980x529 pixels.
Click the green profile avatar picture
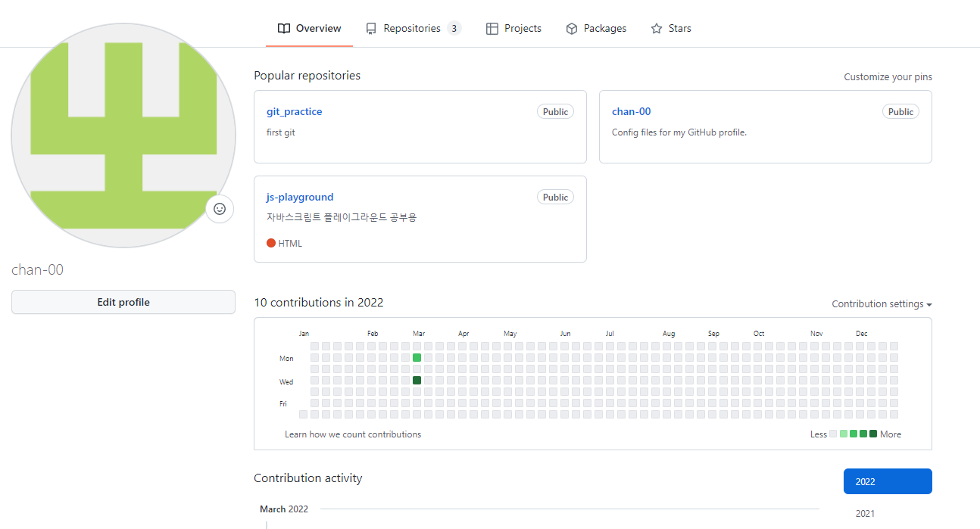point(123,136)
